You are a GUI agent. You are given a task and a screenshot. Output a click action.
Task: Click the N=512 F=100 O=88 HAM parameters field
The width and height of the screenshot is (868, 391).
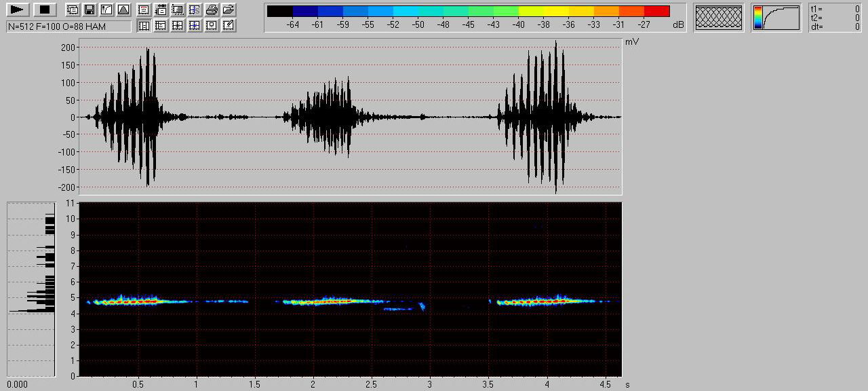[68, 26]
